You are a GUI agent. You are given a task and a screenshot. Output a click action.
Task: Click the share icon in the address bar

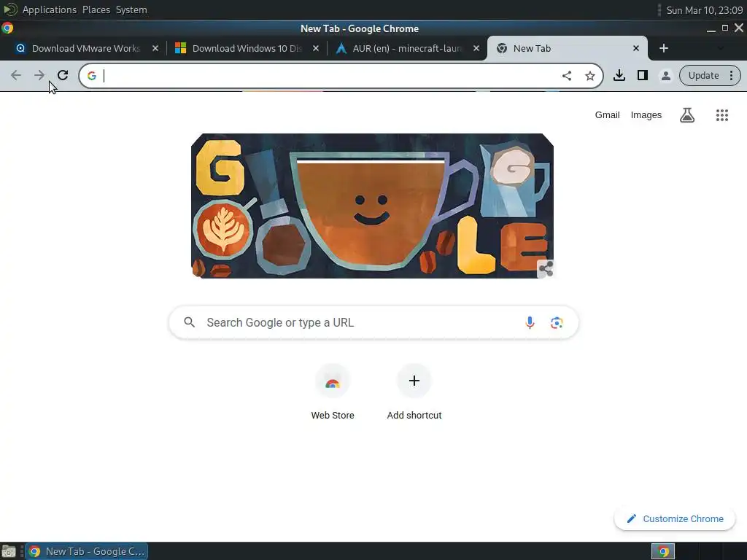point(566,76)
